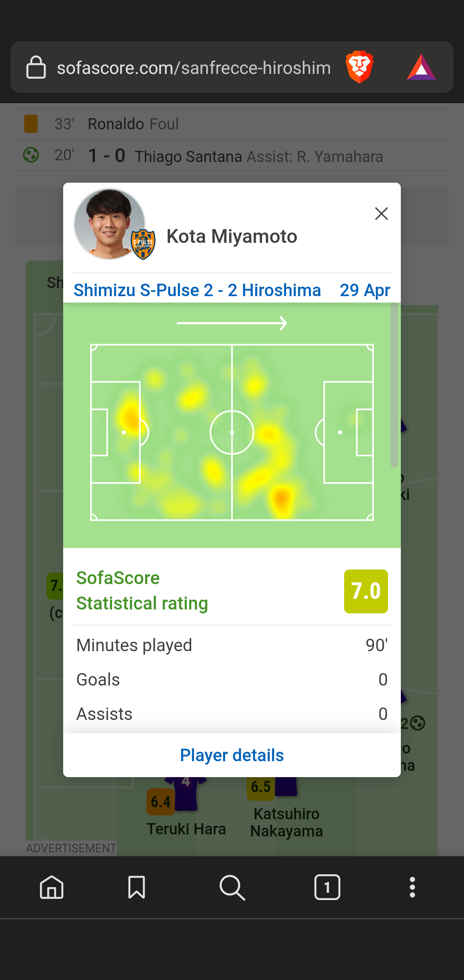Tap the search magnifier icon
464x980 pixels.
232,887
